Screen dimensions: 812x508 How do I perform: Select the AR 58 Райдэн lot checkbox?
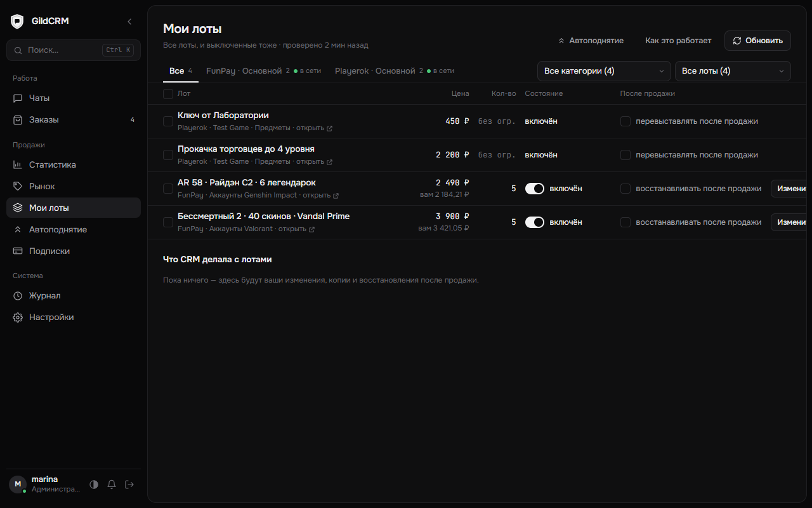tap(168, 189)
